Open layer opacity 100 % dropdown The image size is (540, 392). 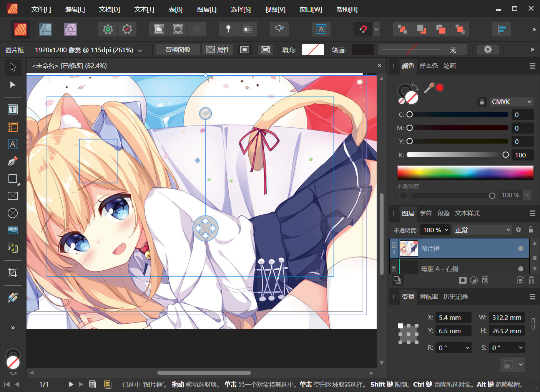pos(446,230)
